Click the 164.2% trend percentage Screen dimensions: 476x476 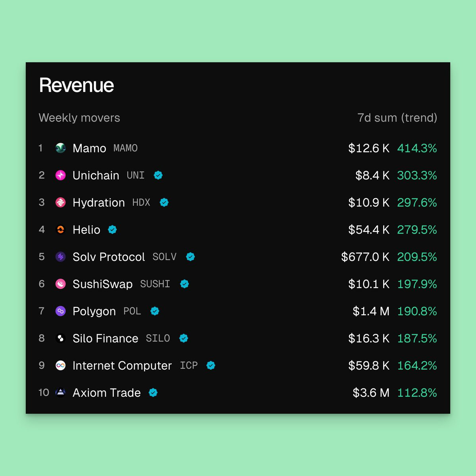[417, 366]
